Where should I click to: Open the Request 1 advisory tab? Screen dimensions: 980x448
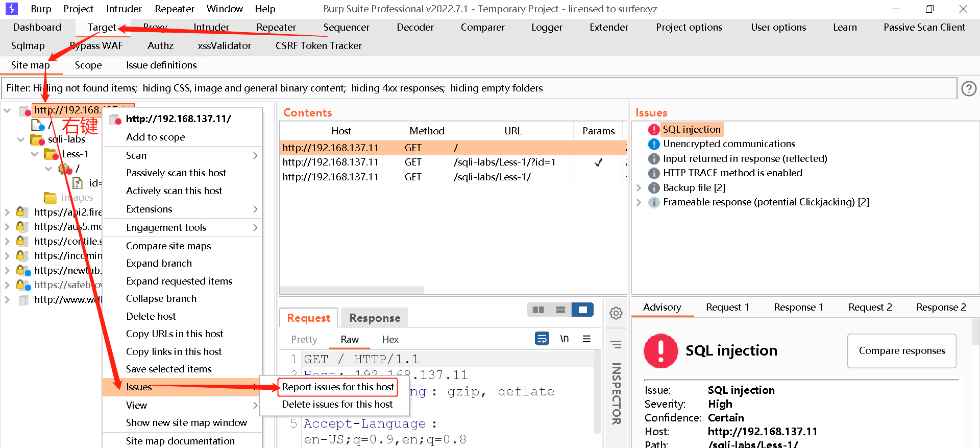click(x=727, y=307)
